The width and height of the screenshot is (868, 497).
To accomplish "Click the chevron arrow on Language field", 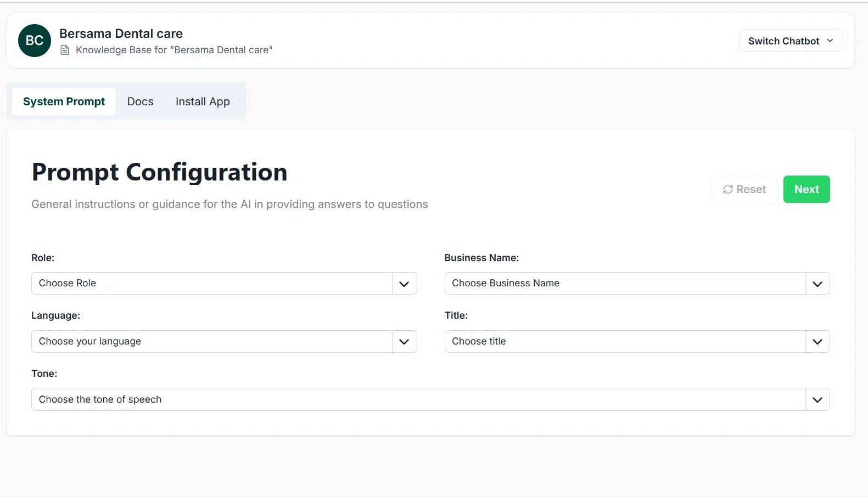I will pyautogui.click(x=404, y=342).
